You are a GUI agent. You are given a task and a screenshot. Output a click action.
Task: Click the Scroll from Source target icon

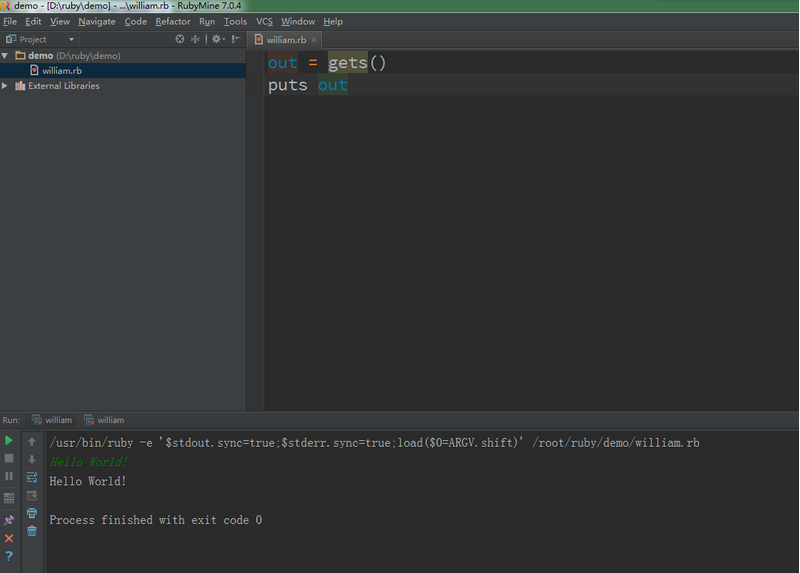(x=180, y=39)
